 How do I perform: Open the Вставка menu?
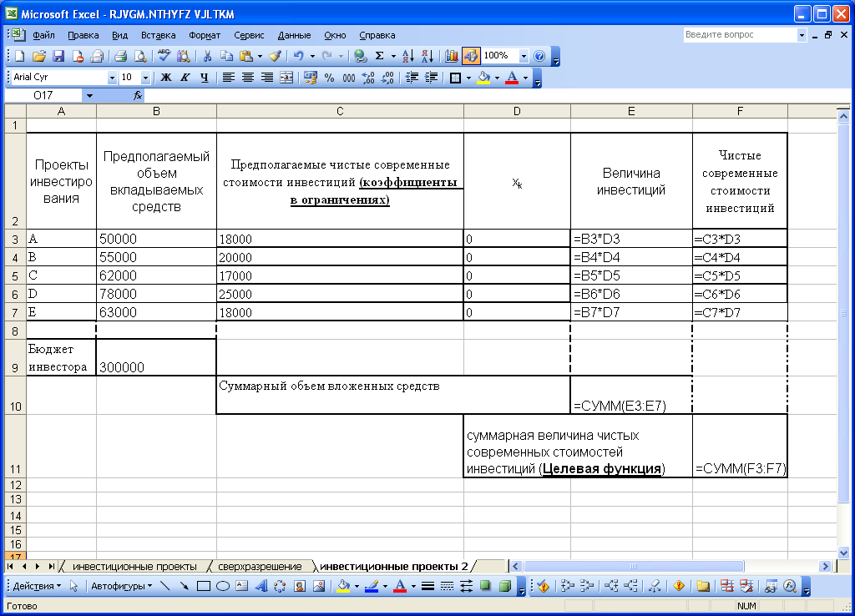pyautogui.click(x=158, y=35)
